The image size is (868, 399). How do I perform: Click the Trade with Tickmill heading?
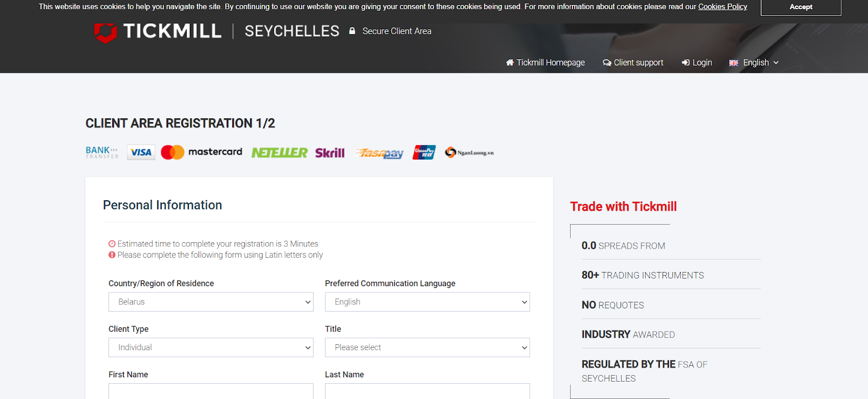click(623, 206)
